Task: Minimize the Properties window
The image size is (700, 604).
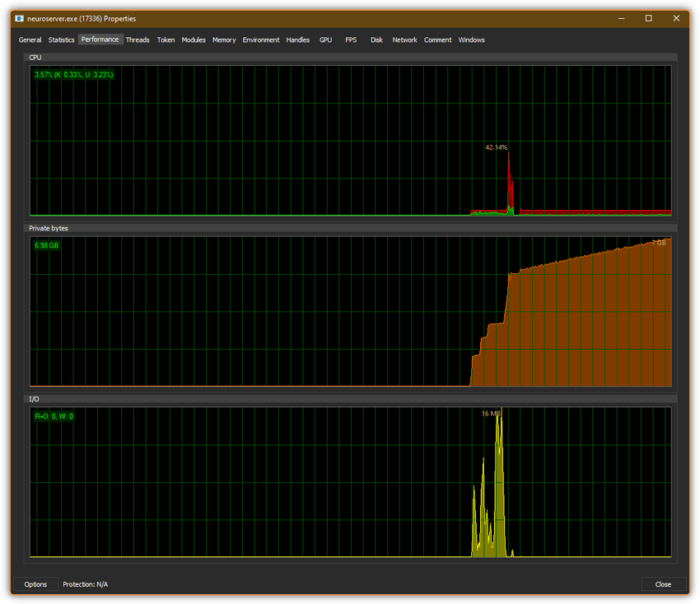Action: (621, 18)
